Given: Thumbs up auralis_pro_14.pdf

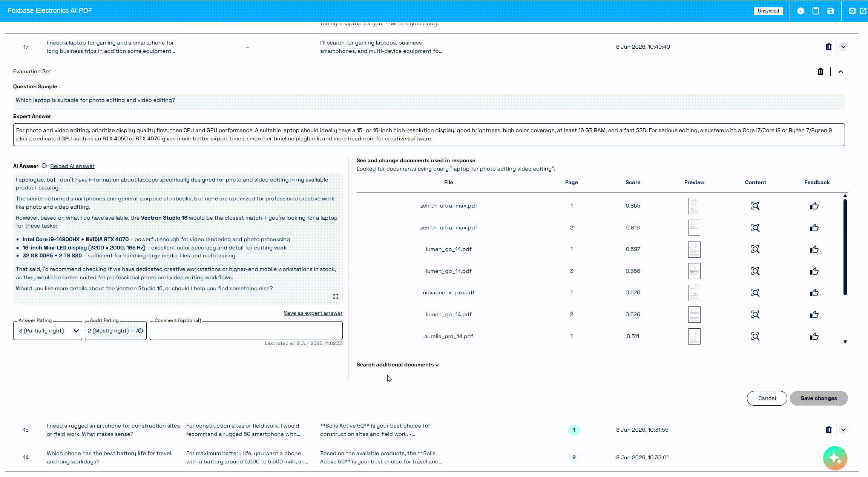Looking at the screenshot, I should click(814, 336).
